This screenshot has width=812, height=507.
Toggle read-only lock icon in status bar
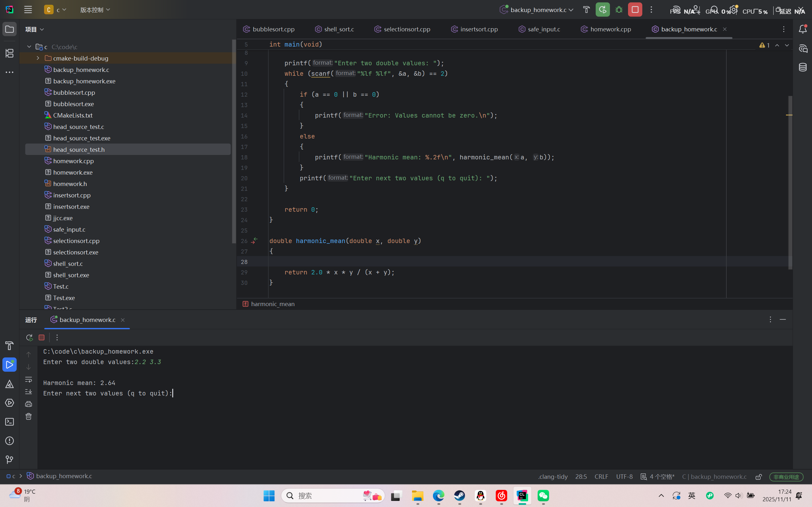pos(758,477)
